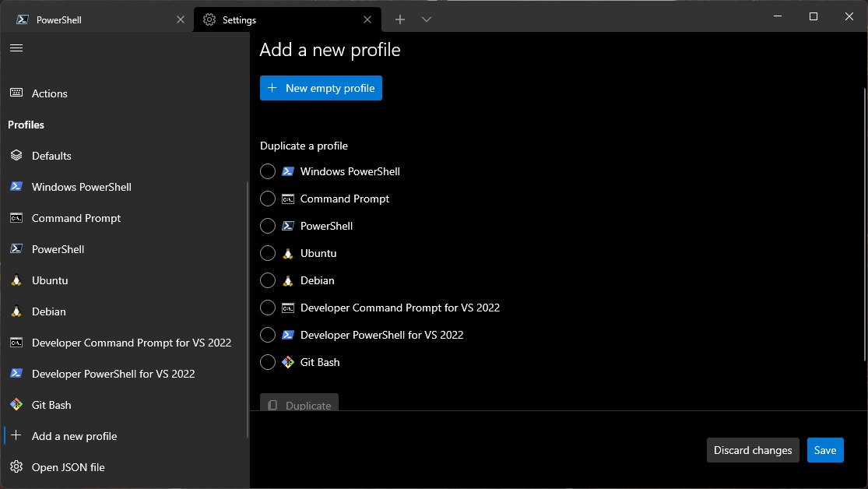868x489 pixels.
Task: Save the settings changes
Action: [825, 450]
